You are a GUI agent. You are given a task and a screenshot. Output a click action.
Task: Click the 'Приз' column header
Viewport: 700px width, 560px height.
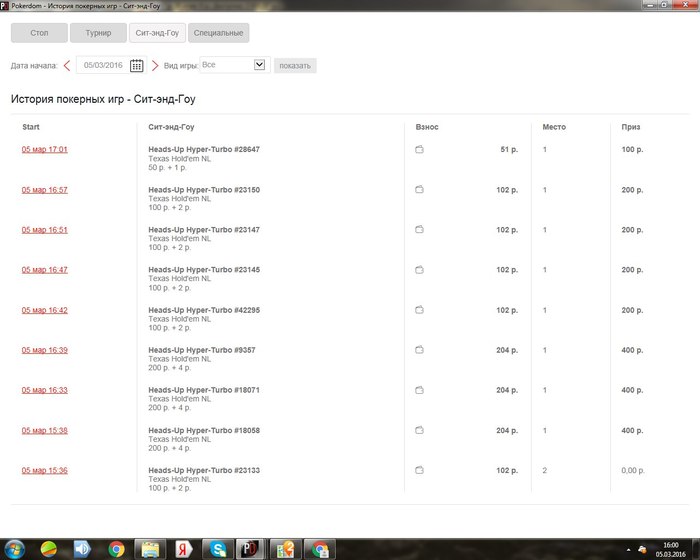631,127
